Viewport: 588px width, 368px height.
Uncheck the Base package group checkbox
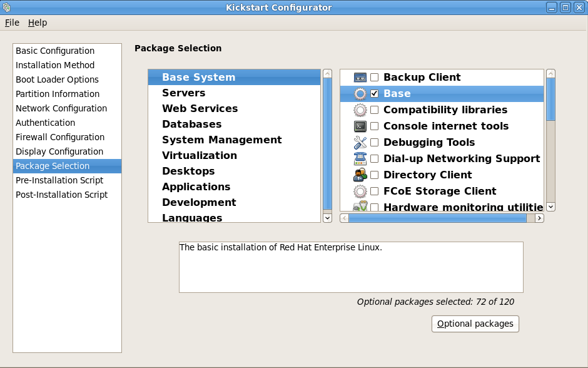point(374,93)
